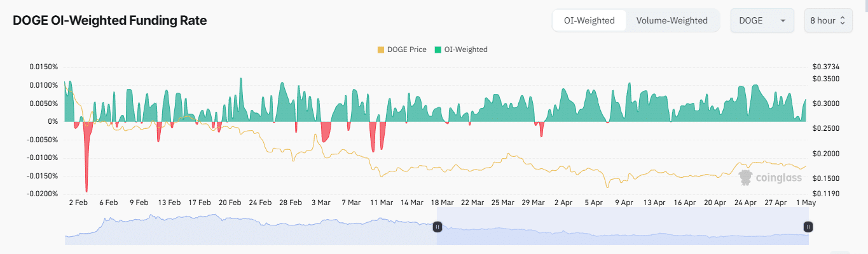Image resolution: width=868 pixels, height=254 pixels.
Task: Click the green OI-Weighted legend swatch
Action: tap(437, 50)
